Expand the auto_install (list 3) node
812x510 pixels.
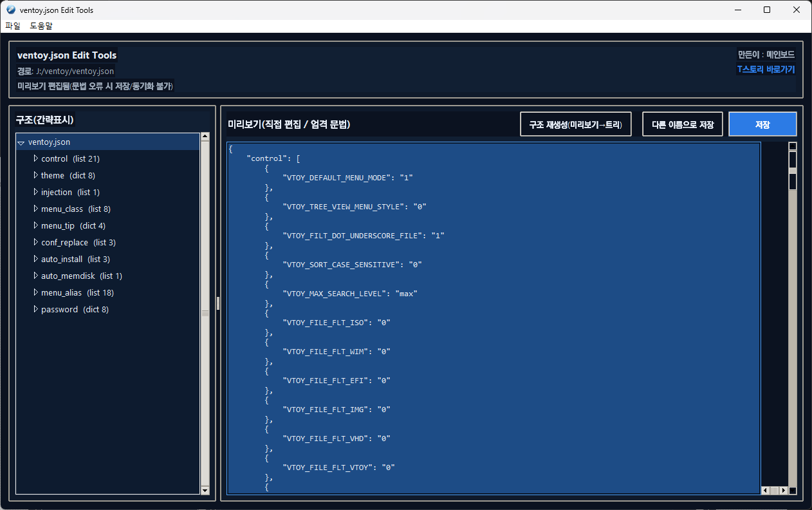click(36, 259)
